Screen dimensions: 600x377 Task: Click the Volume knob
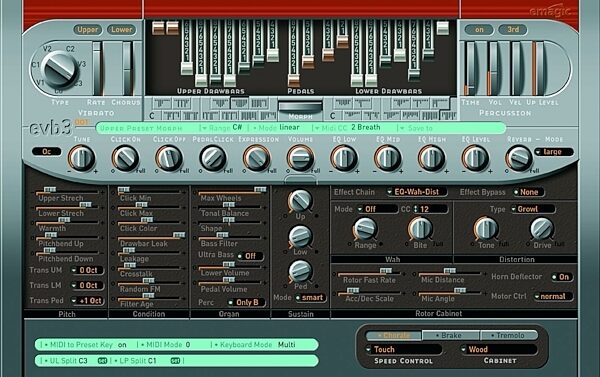tap(300, 158)
